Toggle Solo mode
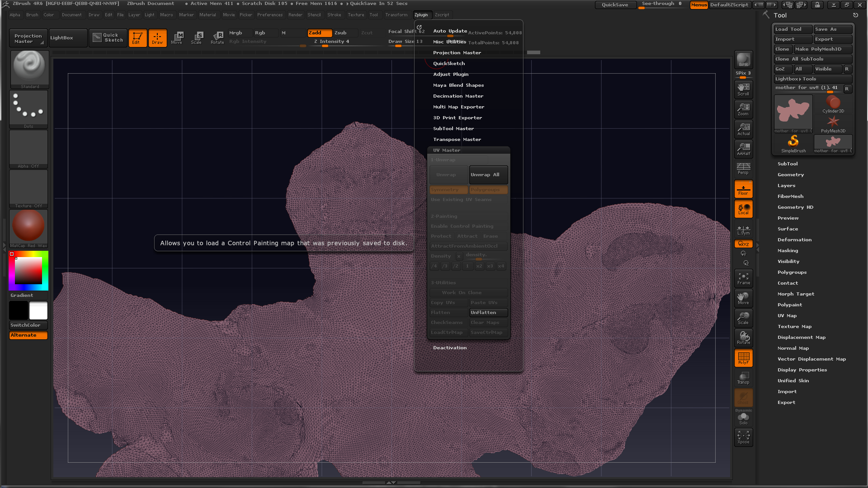Image resolution: width=868 pixels, height=488 pixels. tap(743, 418)
